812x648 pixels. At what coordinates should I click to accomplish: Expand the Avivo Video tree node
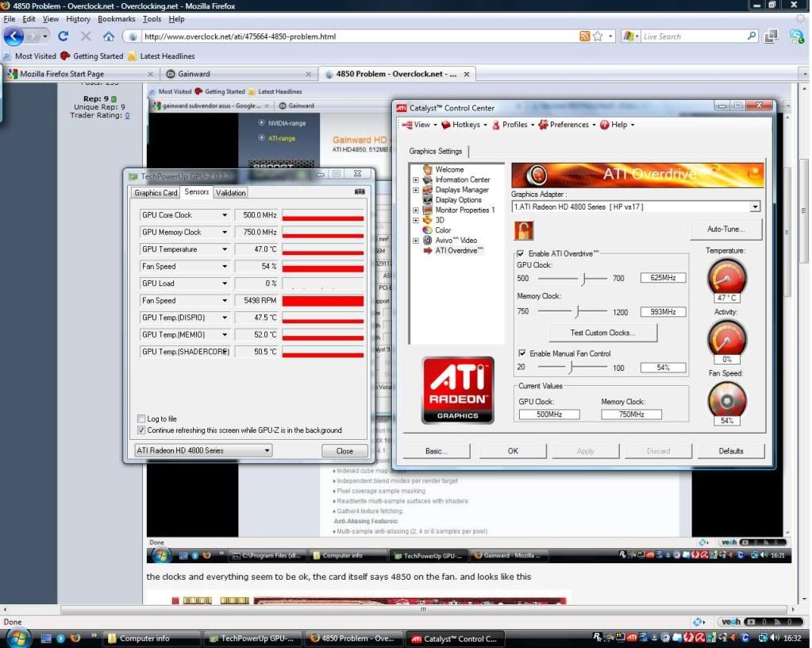tap(415, 241)
